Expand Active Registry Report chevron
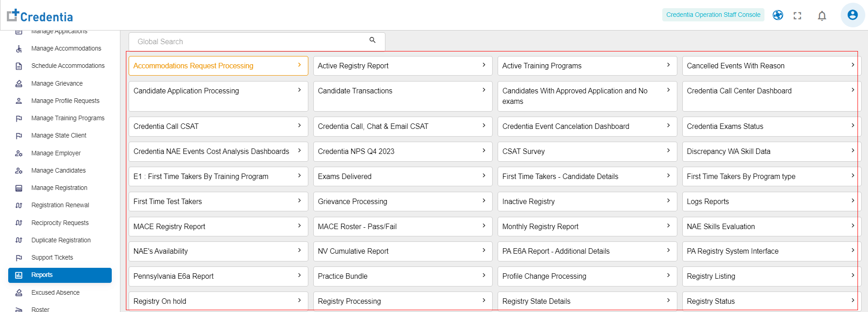Viewport: 868px width, 312px height. [x=483, y=65]
